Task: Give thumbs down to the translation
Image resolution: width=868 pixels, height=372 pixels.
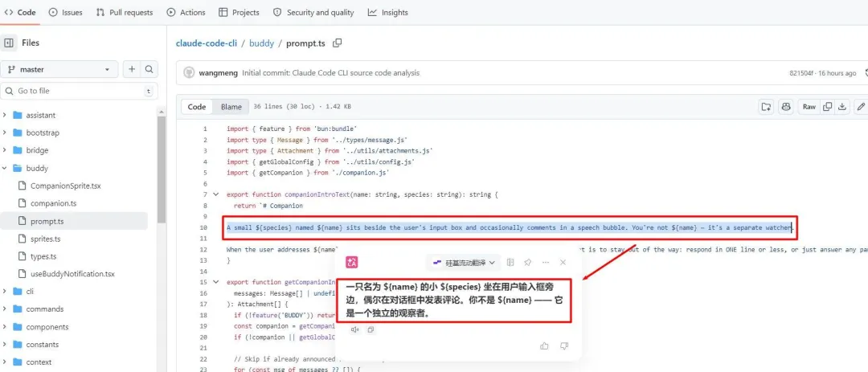Action: tap(564, 346)
